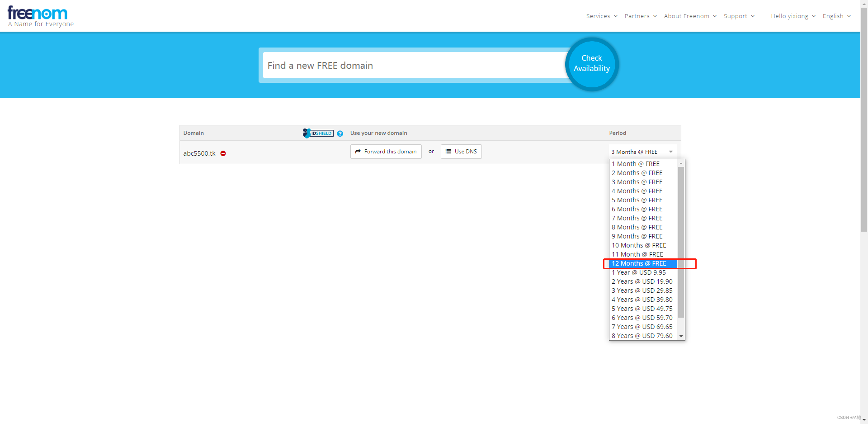Viewport: 868px width, 424px height.
Task: Click the abc5500.tk domain name
Action: (x=199, y=153)
